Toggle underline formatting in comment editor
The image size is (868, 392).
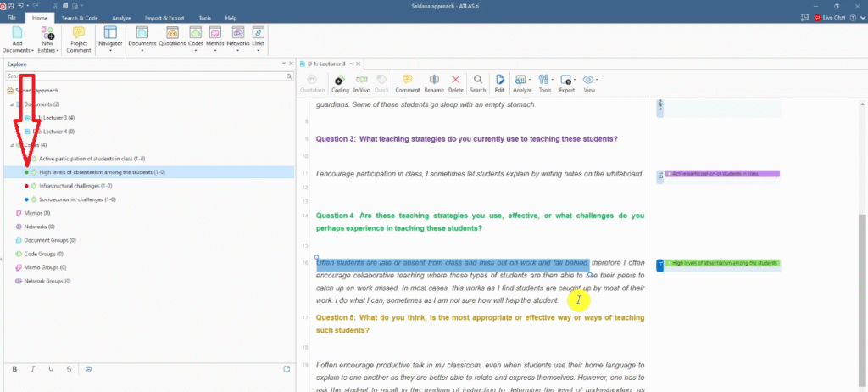(x=51, y=368)
